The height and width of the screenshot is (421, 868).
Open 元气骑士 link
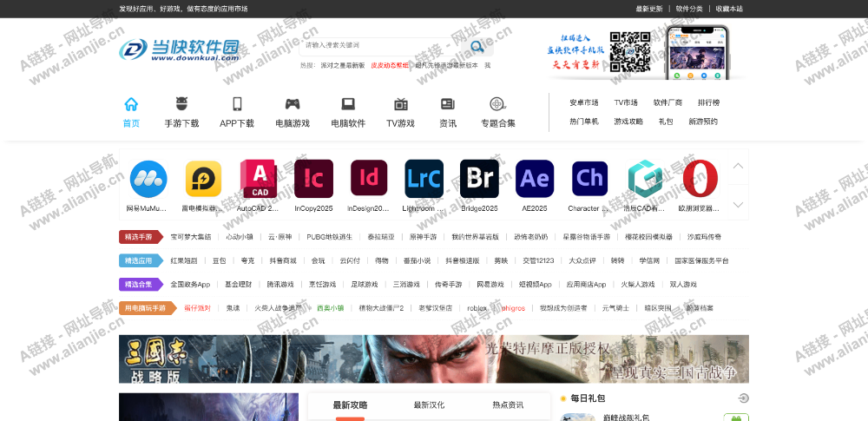click(615, 308)
